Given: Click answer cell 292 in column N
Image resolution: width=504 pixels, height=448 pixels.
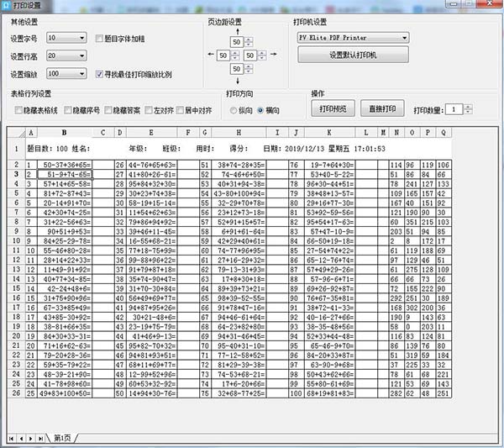Looking at the screenshot, I should (396, 298).
